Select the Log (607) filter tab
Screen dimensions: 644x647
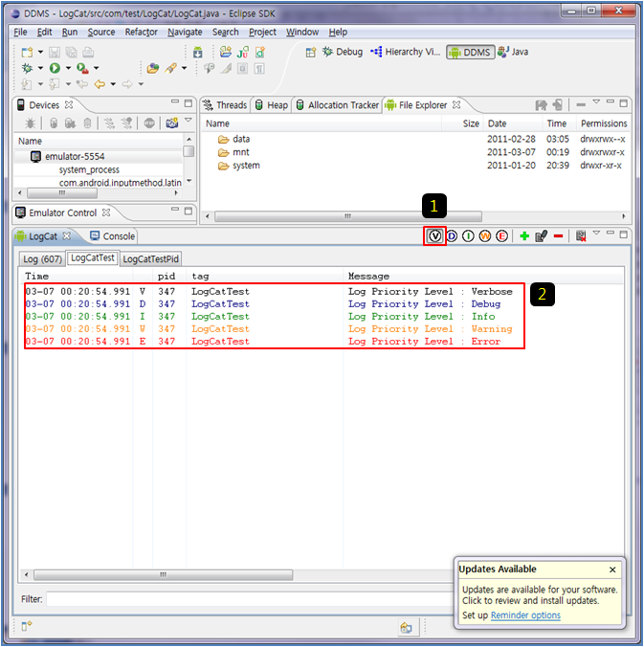tap(42, 258)
